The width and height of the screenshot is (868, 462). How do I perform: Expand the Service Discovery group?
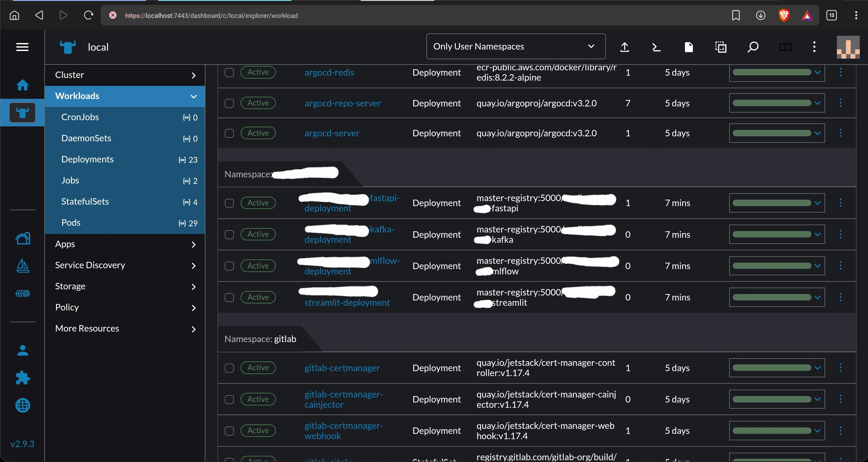point(125,265)
